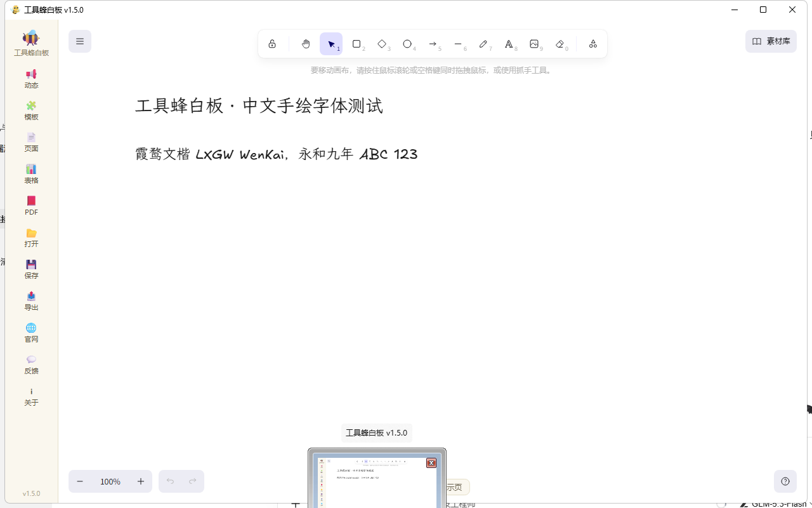Select the Rectangle shape tool
This screenshot has height=508, width=812.
(x=357, y=44)
